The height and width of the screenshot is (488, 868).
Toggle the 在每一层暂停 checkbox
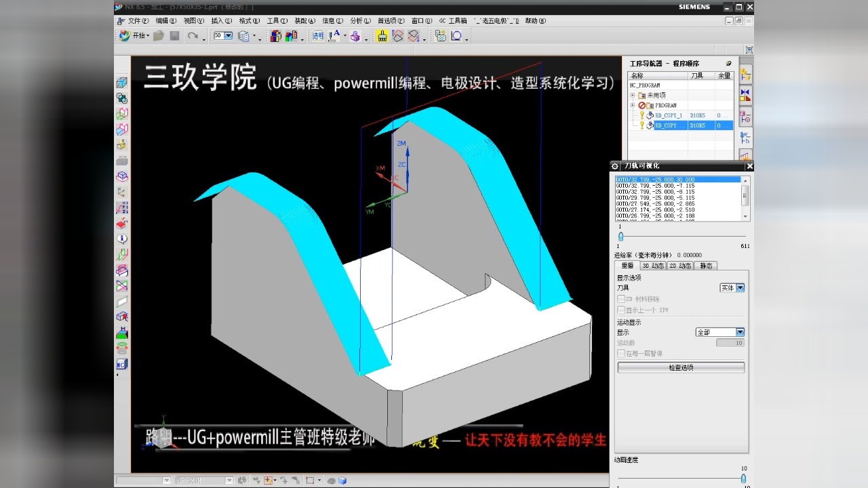click(x=621, y=353)
